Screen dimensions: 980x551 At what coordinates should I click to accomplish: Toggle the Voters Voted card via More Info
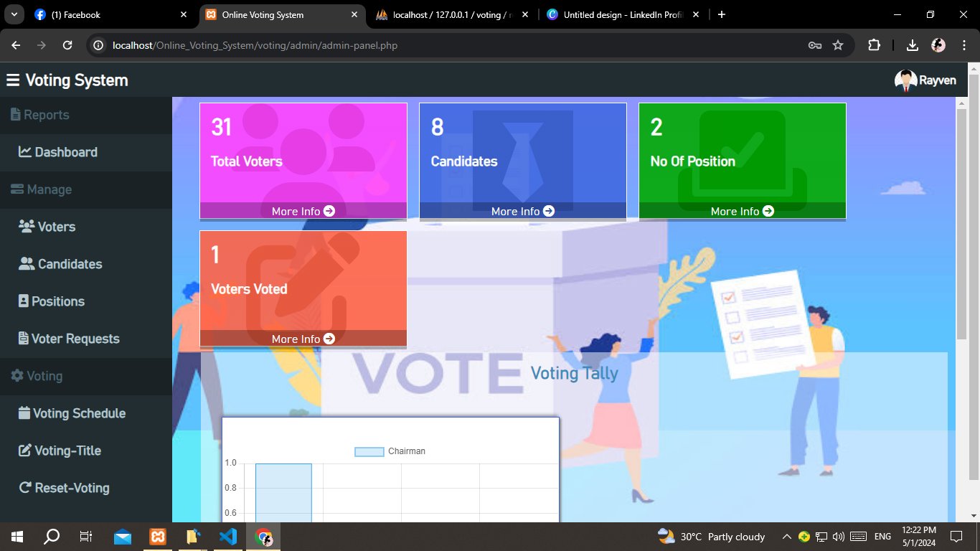point(302,339)
